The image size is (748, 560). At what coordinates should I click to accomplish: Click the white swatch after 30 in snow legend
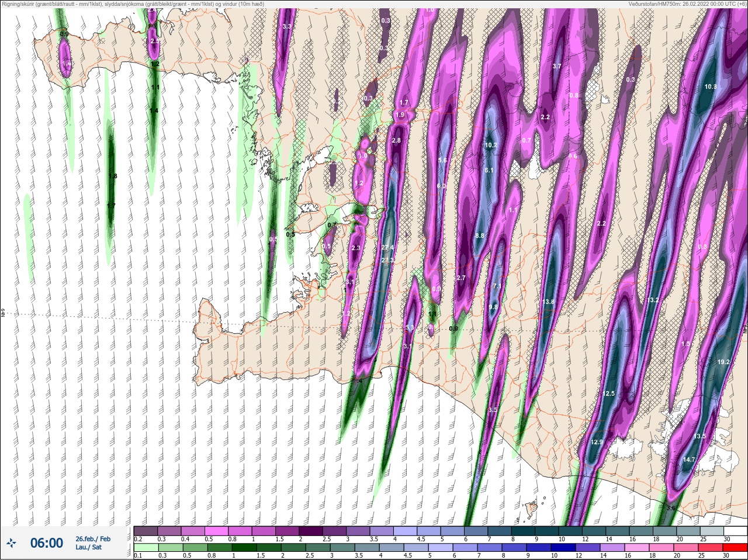point(736,531)
